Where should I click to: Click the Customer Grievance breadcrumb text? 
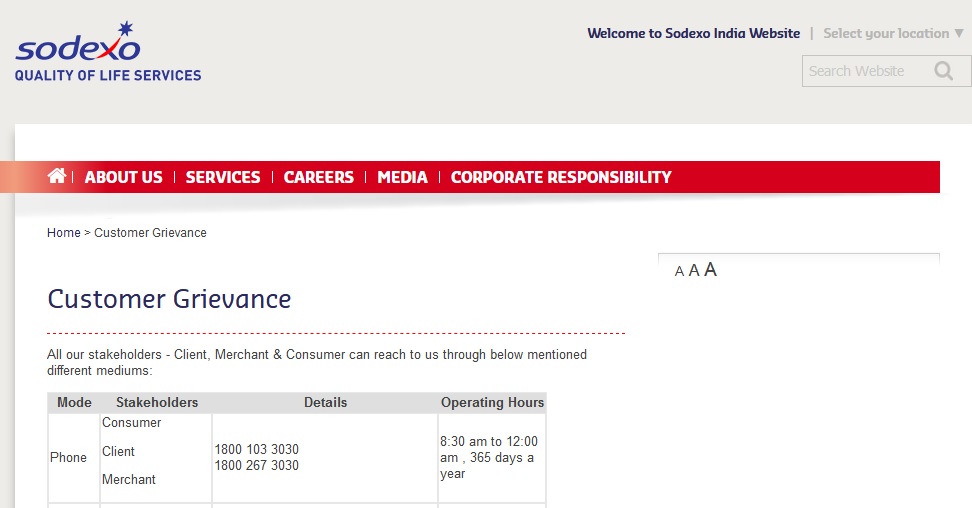tap(150, 233)
